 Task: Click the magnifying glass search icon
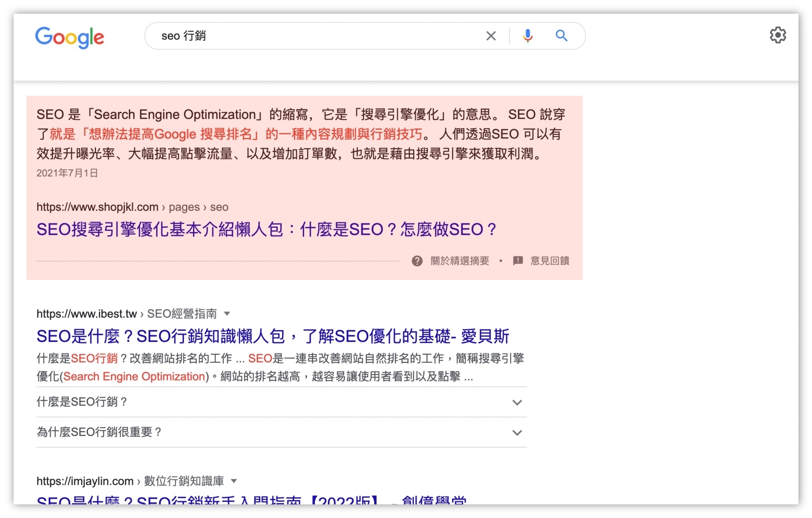pyautogui.click(x=561, y=36)
